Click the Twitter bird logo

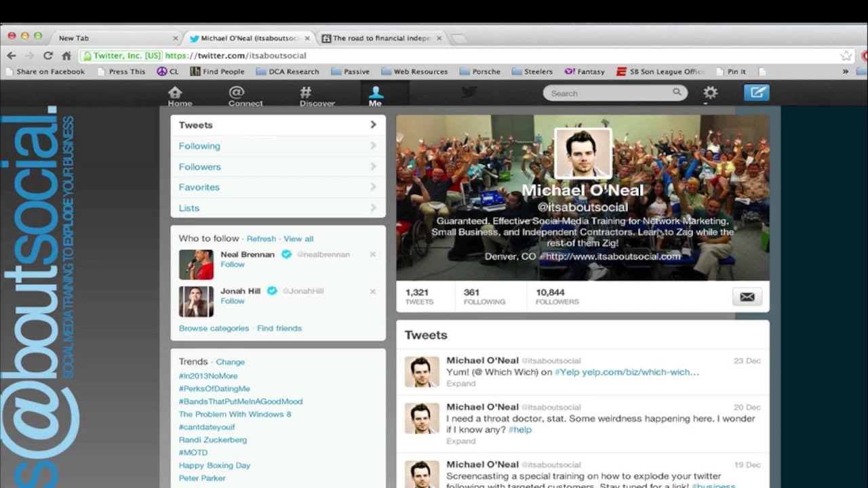click(x=469, y=93)
